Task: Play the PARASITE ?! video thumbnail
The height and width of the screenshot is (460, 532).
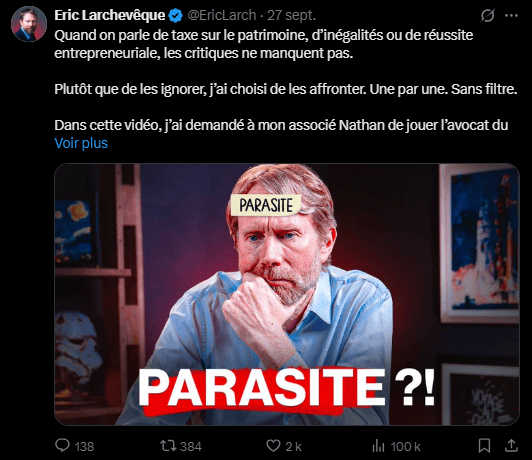Action: 287,294
